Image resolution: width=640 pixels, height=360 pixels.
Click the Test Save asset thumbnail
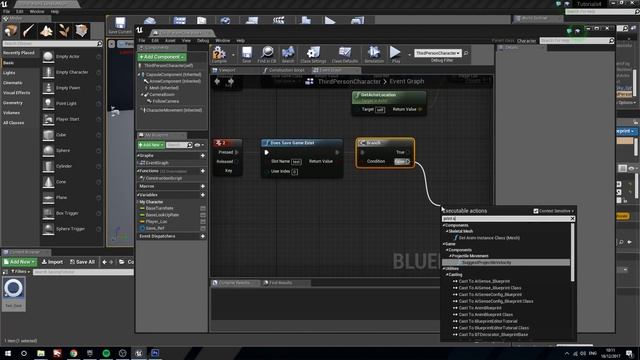(13, 293)
